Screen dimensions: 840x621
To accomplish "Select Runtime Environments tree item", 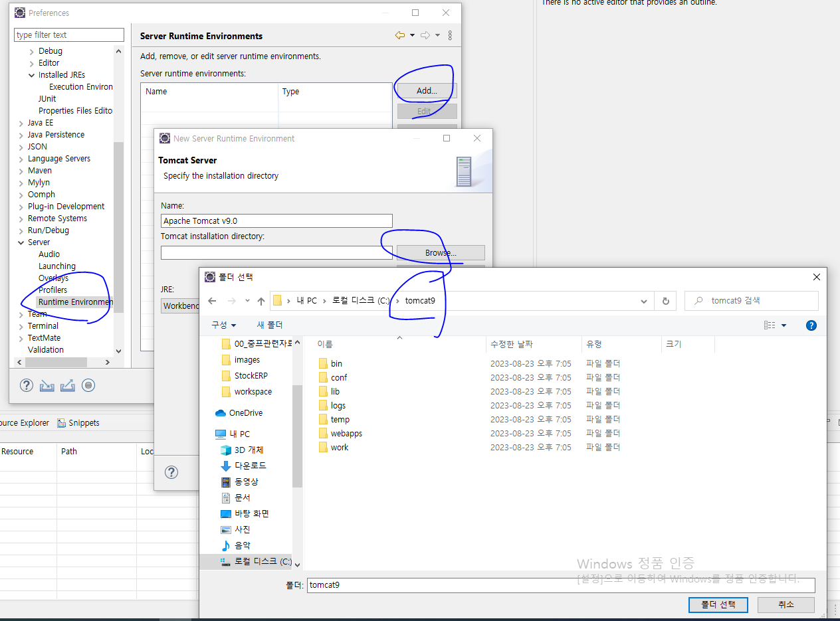I will [x=75, y=302].
